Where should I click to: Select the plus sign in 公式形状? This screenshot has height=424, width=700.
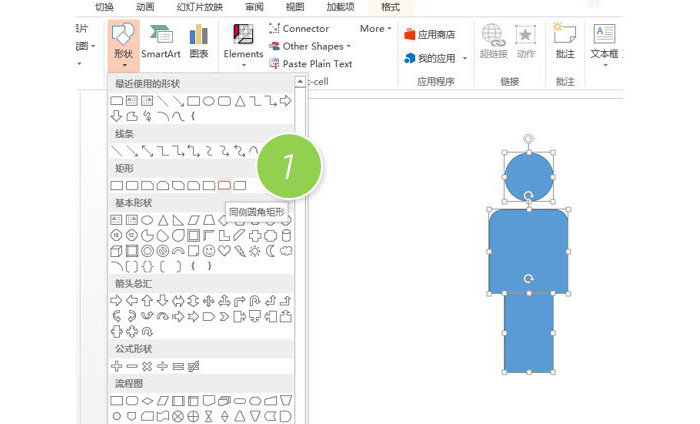pos(117,367)
